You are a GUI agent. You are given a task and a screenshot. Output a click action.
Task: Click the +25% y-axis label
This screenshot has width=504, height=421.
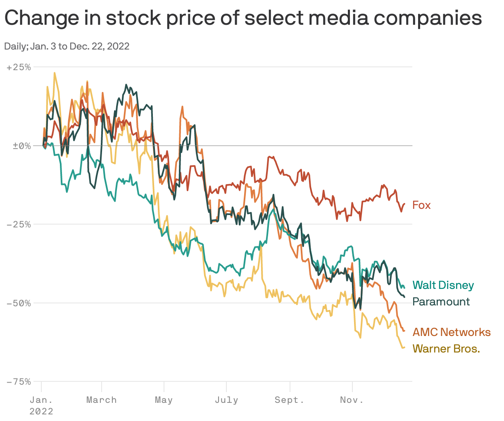click(x=19, y=67)
